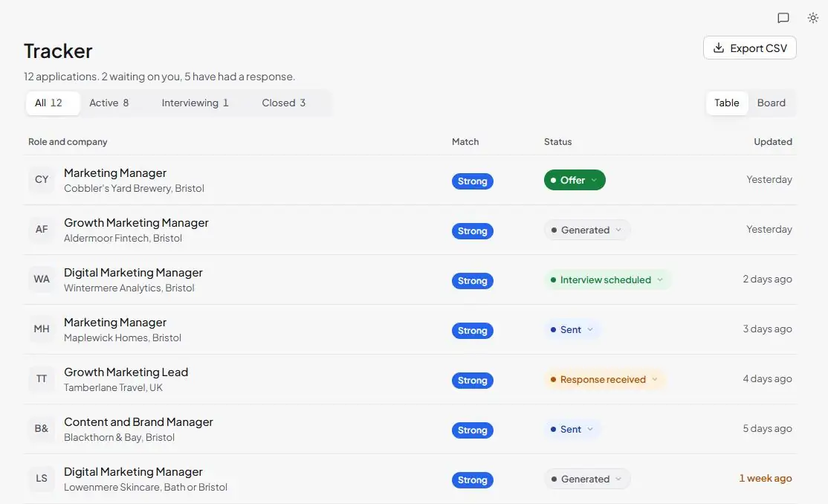The height and width of the screenshot is (504, 828).
Task: Open Growth Marketing Manager role
Action: pyautogui.click(x=136, y=222)
